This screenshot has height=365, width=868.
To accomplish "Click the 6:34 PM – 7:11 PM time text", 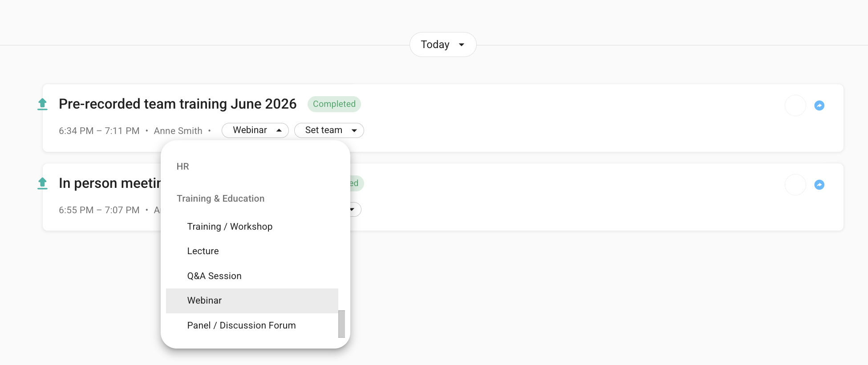I will (x=99, y=131).
